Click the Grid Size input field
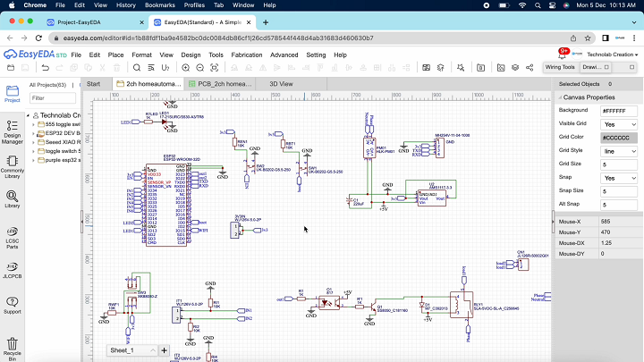 click(619, 164)
